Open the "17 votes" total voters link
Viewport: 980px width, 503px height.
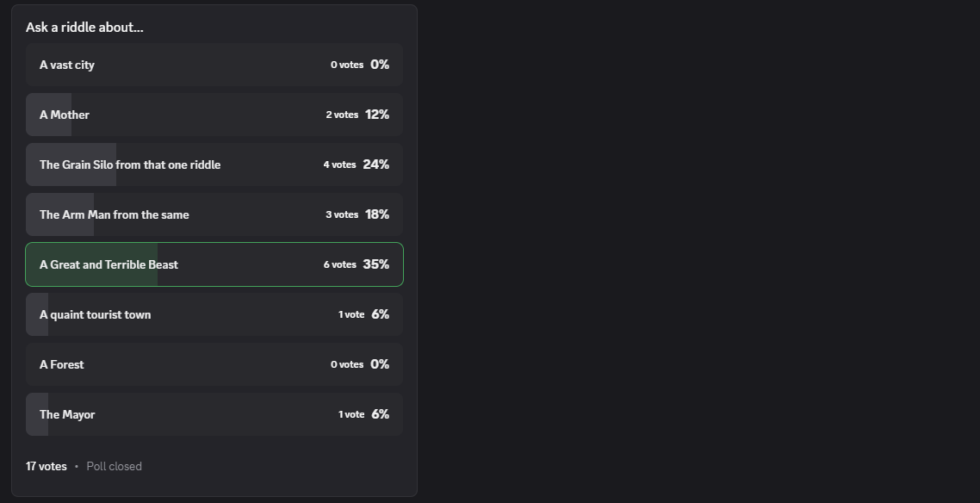coord(46,466)
